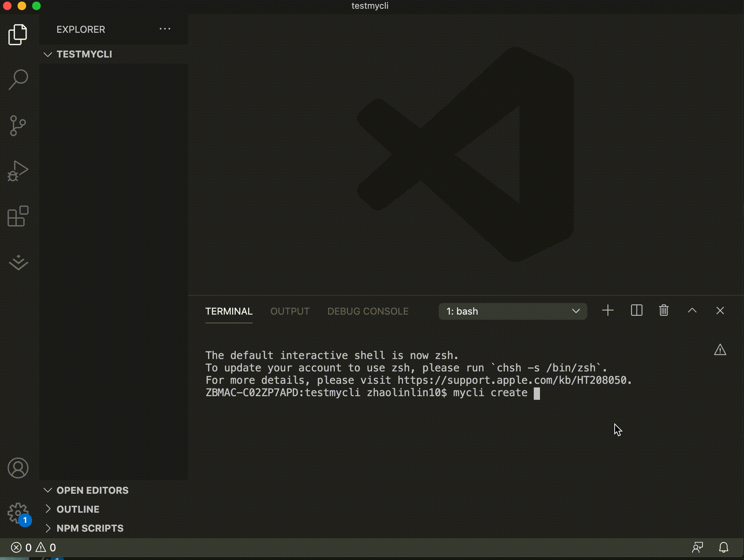Focus the terminal at mycli create prompt

click(x=537, y=393)
